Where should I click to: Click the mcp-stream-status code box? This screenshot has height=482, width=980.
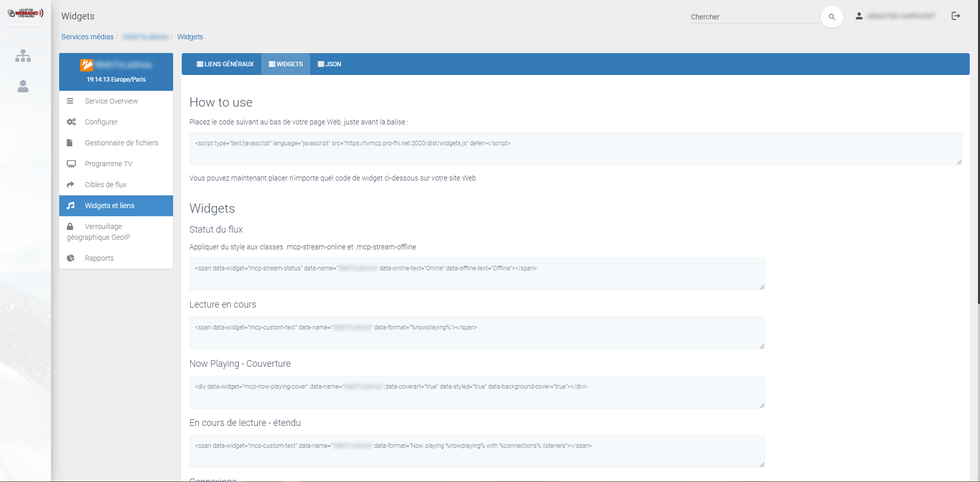477,274
